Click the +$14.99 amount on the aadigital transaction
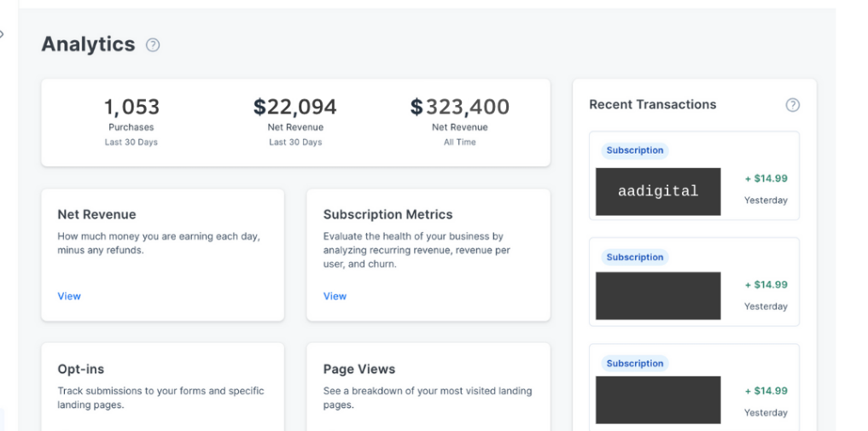 pos(766,178)
